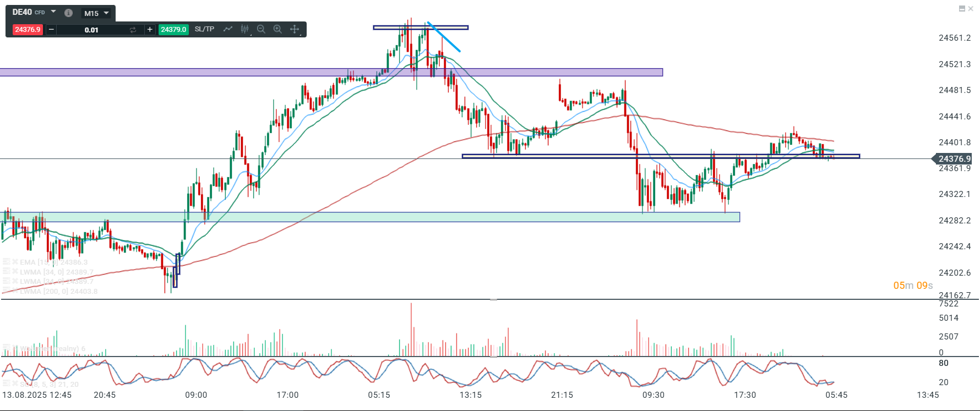Open the DE40 instrument info icon

(68, 13)
